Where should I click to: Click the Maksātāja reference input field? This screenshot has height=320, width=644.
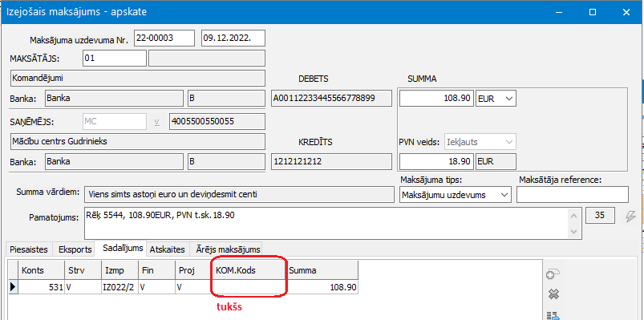click(x=572, y=195)
